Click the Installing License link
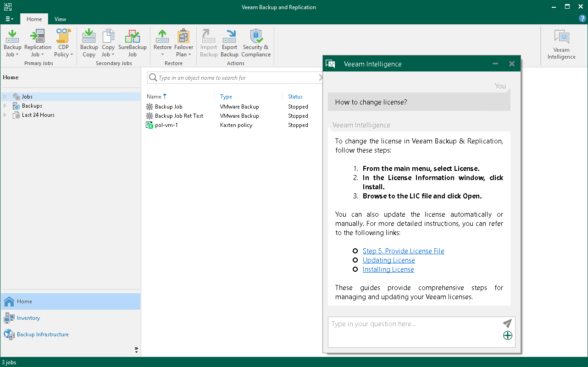The height and width of the screenshot is (367, 588). tap(388, 269)
